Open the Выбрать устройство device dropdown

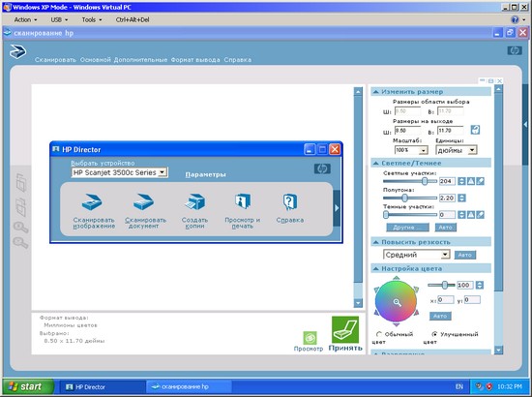point(163,172)
